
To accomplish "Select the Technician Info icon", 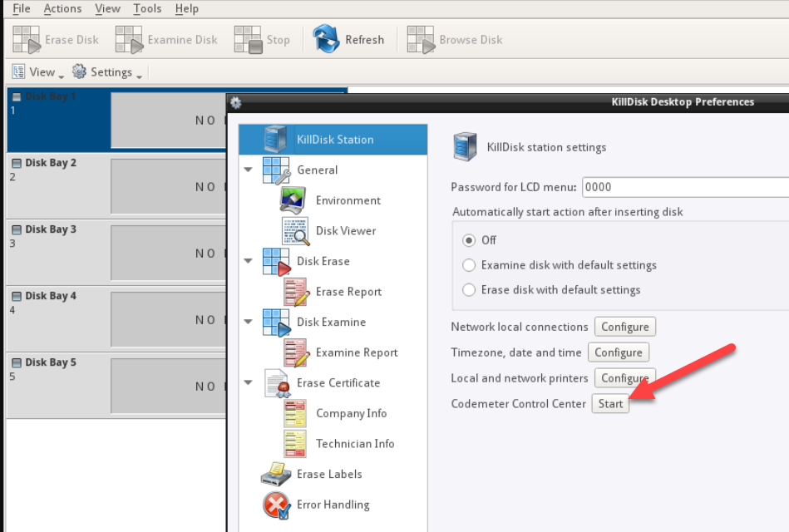I will point(295,444).
